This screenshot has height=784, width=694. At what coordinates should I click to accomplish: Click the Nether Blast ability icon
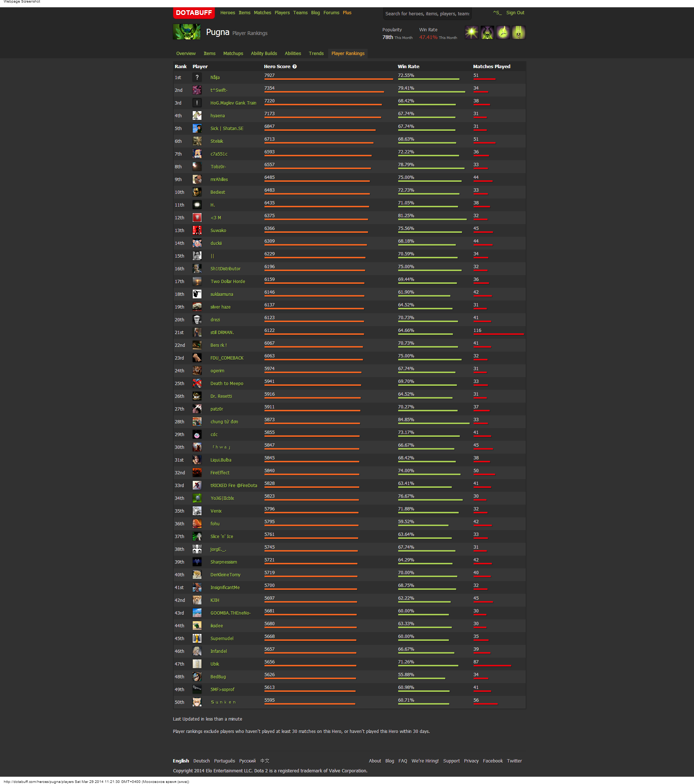point(471,32)
